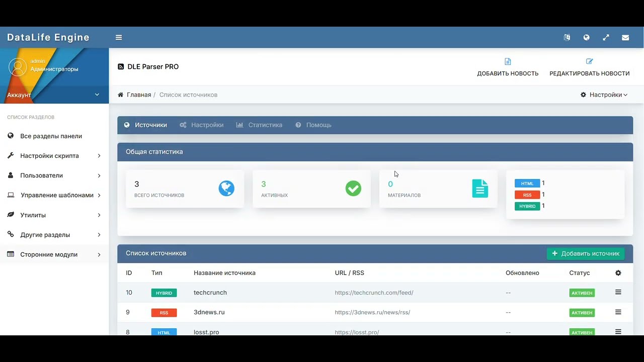Toggle the sidebar hamburger menu

pyautogui.click(x=119, y=37)
